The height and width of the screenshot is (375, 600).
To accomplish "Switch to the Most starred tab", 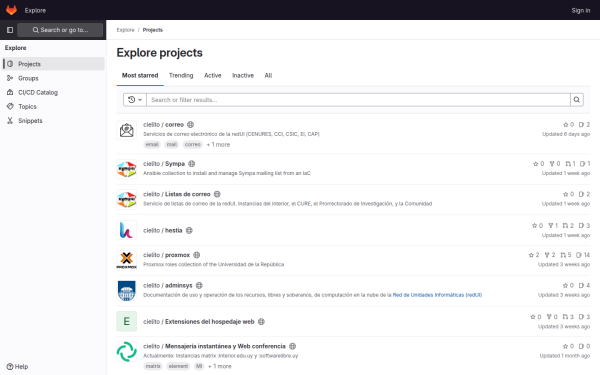I will coord(140,75).
